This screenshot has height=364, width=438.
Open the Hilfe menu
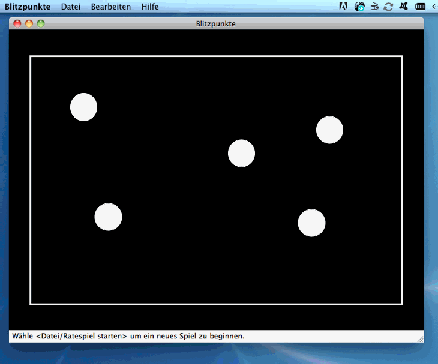pos(150,7)
